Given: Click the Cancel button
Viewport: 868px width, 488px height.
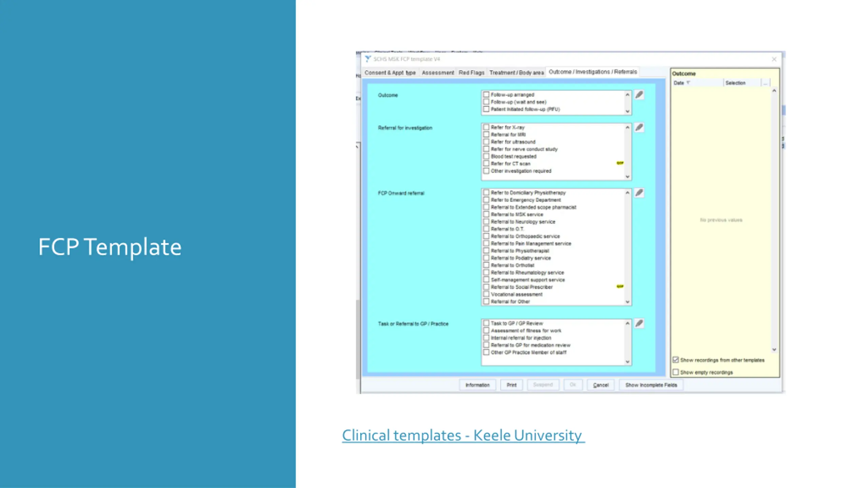Looking at the screenshot, I should tap(600, 385).
